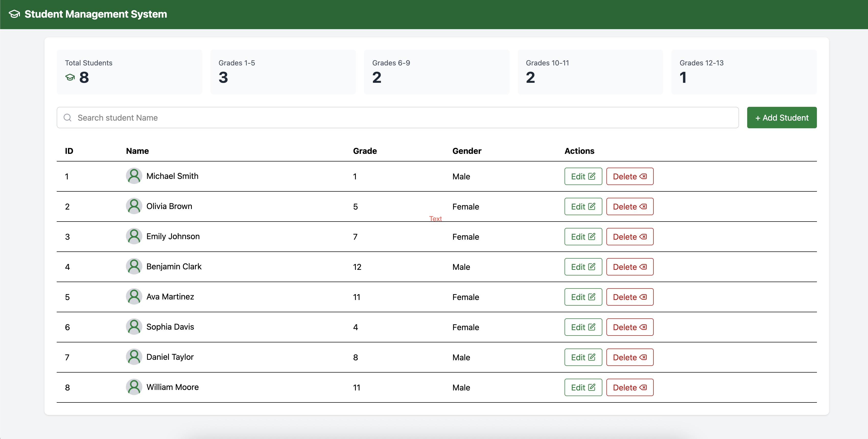Click Sophia Davis's profile avatar

(134, 327)
